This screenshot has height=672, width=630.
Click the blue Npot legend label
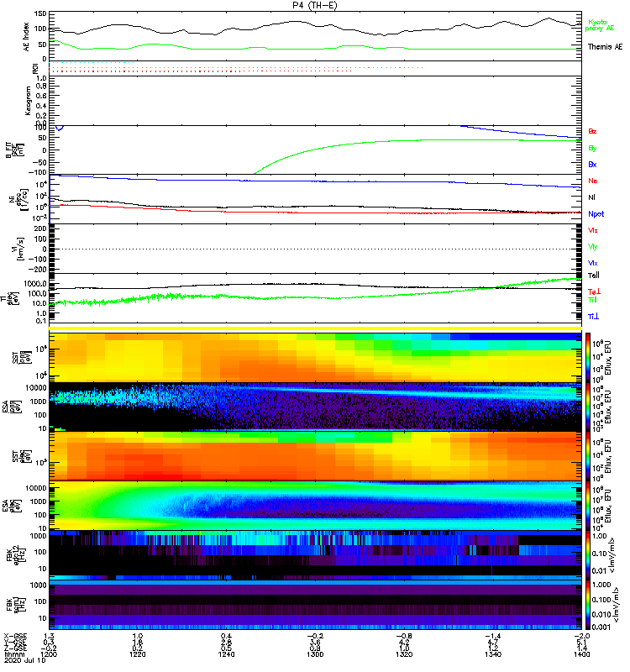[596, 214]
